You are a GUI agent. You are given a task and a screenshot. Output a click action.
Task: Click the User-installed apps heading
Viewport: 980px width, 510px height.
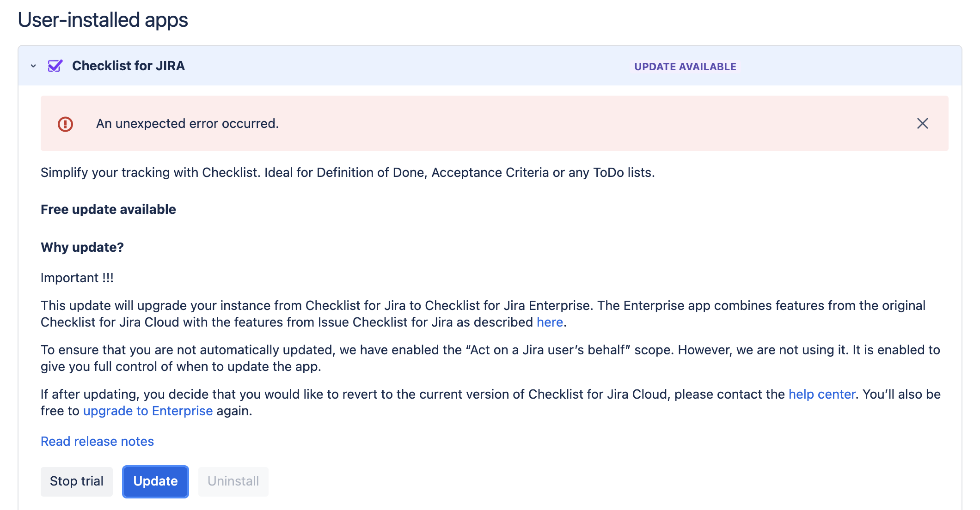(x=103, y=20)
